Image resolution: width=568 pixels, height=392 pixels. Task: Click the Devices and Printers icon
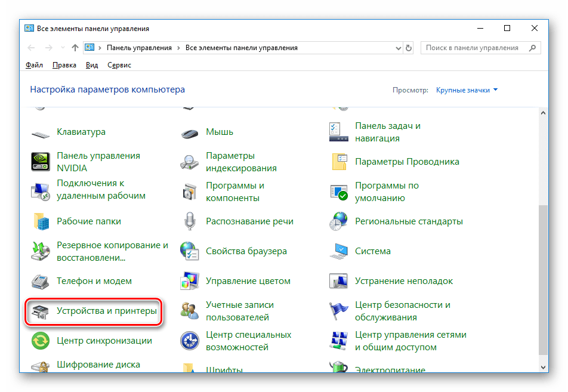pyautogui.click(x=40, y=311)
